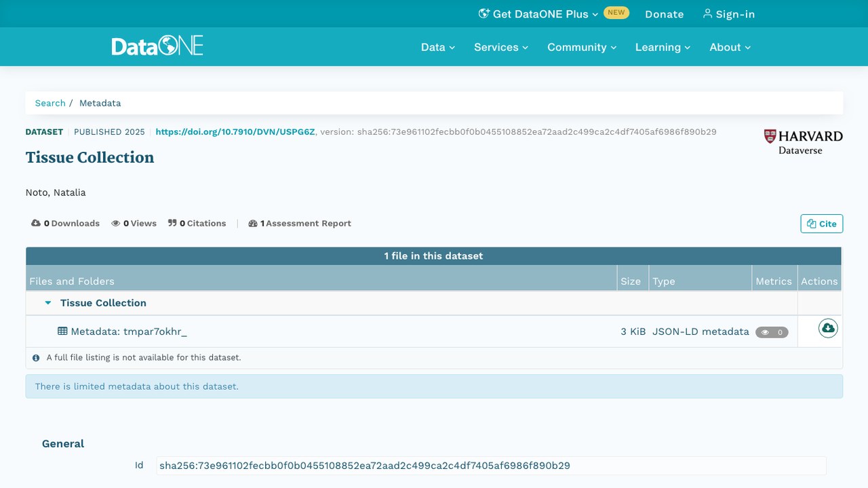Expand the Community dropdown menu
Viewport: 868px width, 488px height.
[582, 47]
